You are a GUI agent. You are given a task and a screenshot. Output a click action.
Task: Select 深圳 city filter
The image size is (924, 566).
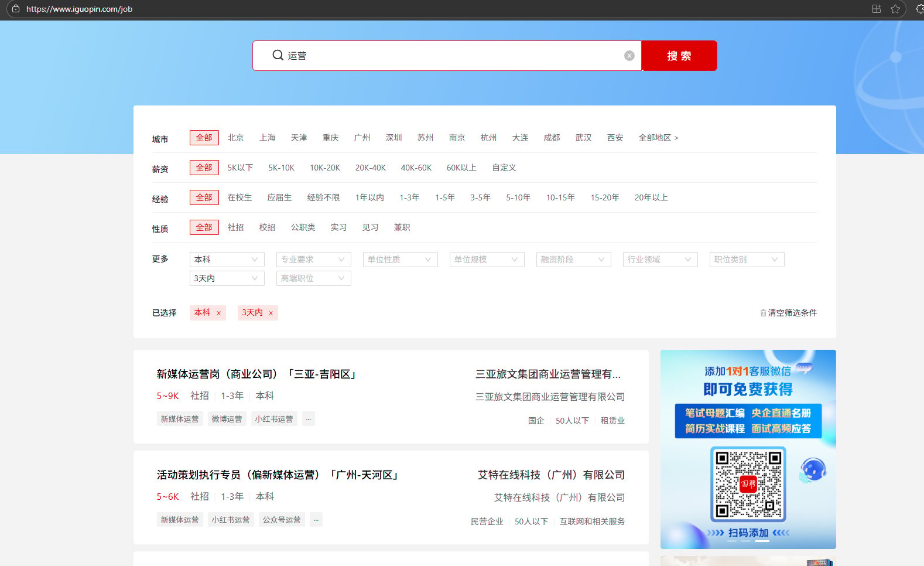tap(394, 138)
